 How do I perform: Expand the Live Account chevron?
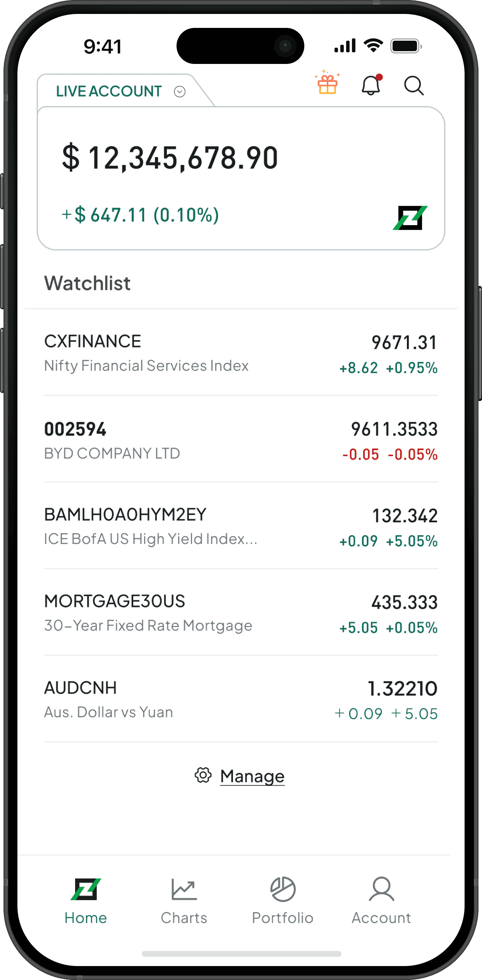[180, 91]
